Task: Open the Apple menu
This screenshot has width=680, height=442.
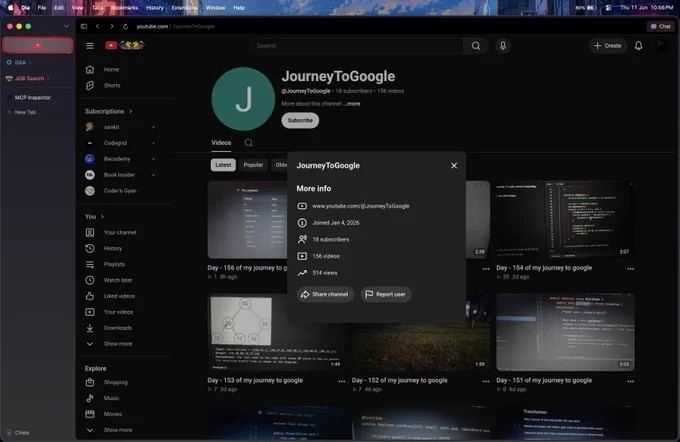Action: (x=10, y=8)
